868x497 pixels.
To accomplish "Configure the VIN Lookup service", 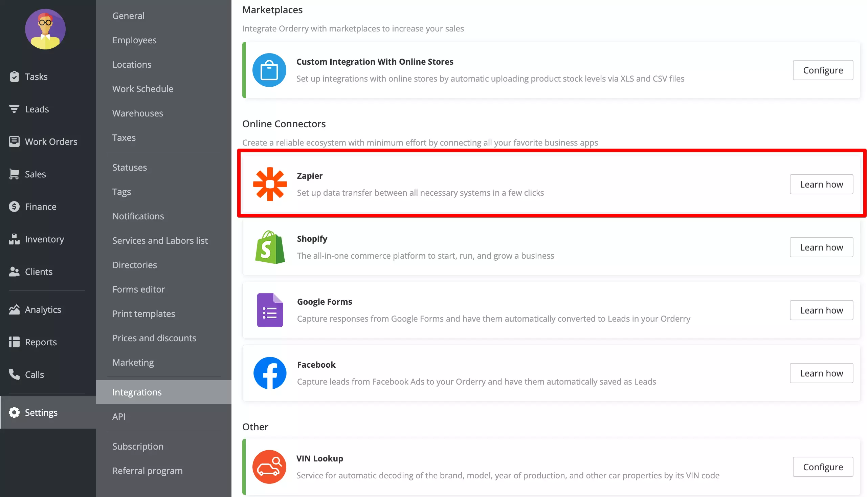I will tap(823, 467).
